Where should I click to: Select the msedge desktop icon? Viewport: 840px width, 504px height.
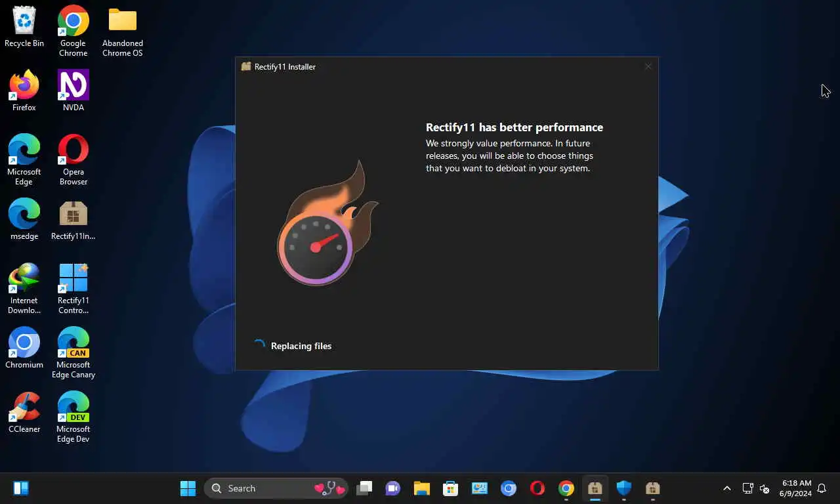(24, 219)
